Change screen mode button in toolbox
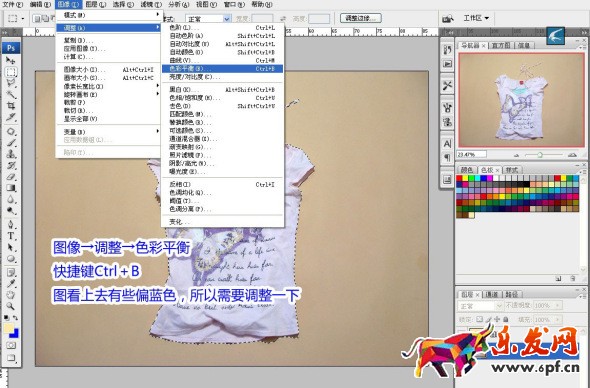 pyautogui.click(x=11, y=358)
